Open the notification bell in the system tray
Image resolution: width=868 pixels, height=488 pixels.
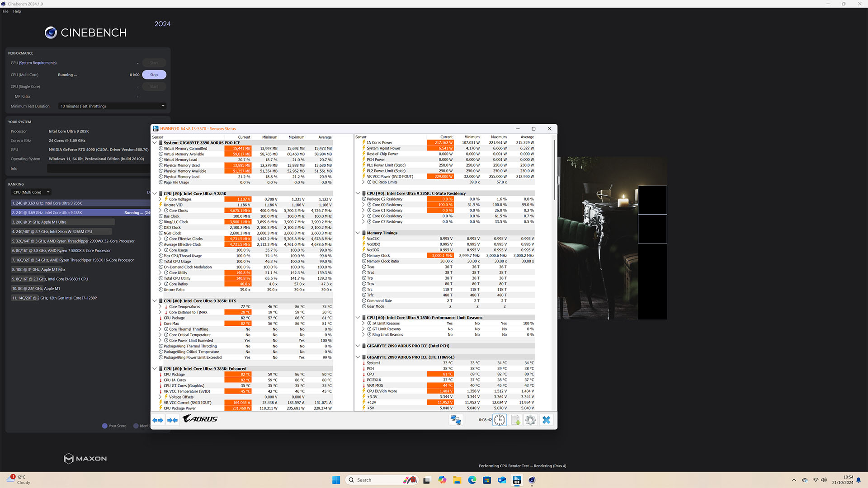point(859,480)
